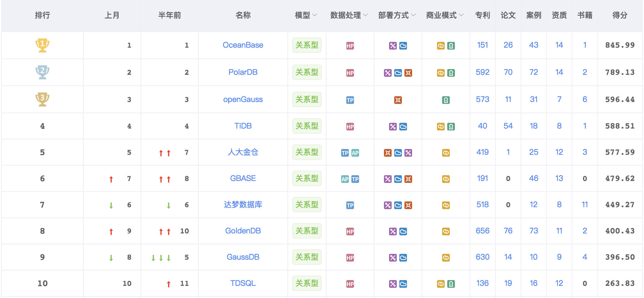
Task: Click the HP icon in the OceanBase row
Action: 350,46
